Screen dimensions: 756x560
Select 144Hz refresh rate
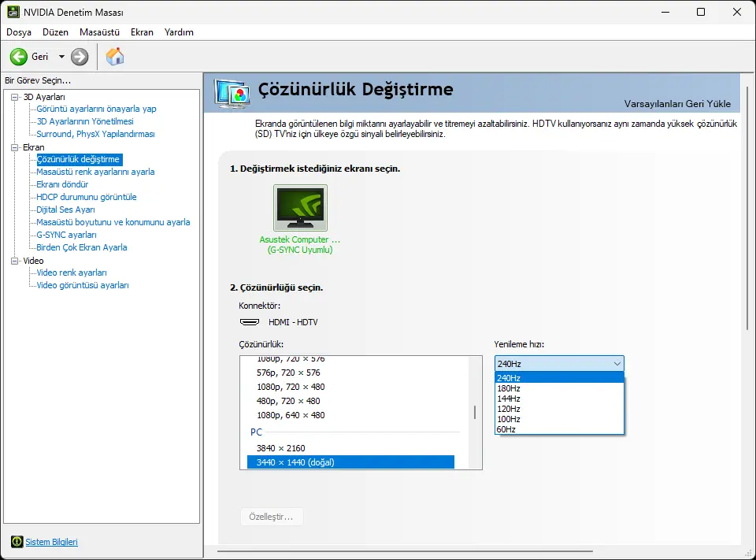[559, 399]
